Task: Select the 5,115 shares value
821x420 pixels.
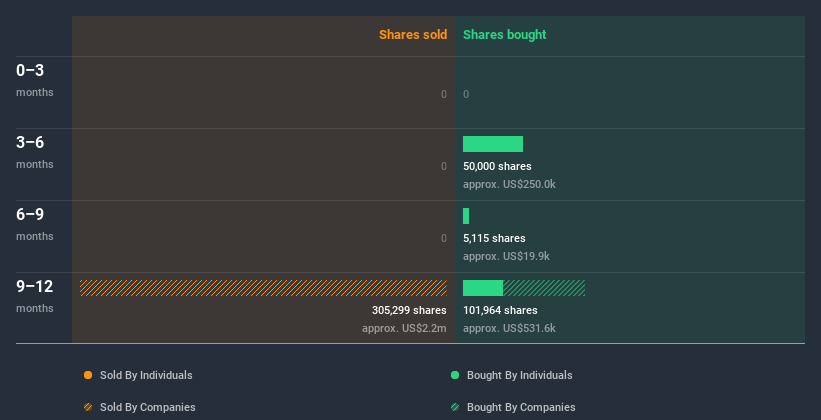Action: tap(494, 238)
